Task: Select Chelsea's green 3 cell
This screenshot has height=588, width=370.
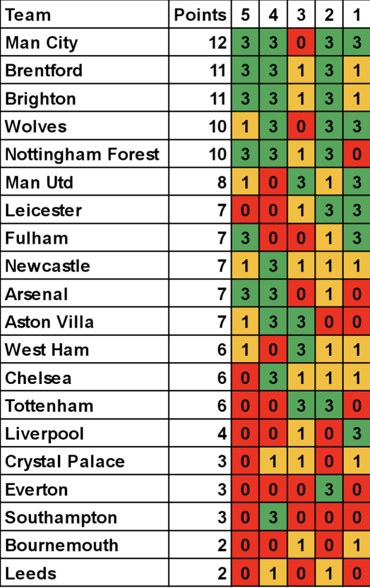Action: [273, 378]
